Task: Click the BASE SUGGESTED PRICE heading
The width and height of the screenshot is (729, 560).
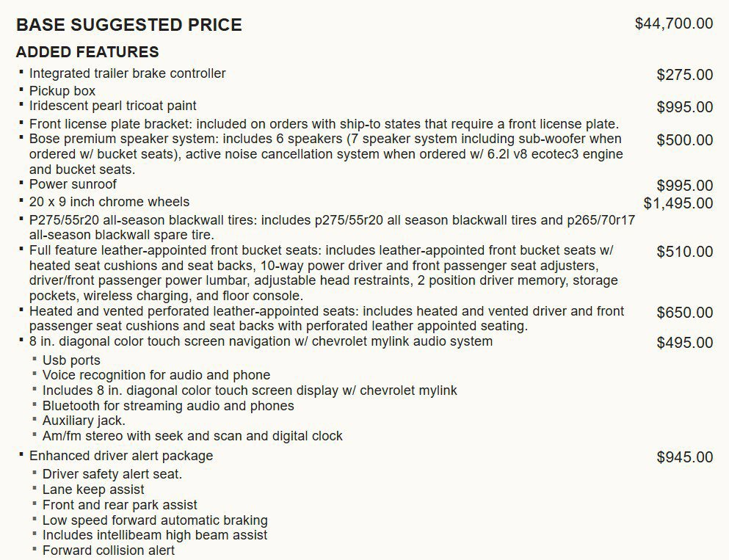Action: click(x=128, y=25)
